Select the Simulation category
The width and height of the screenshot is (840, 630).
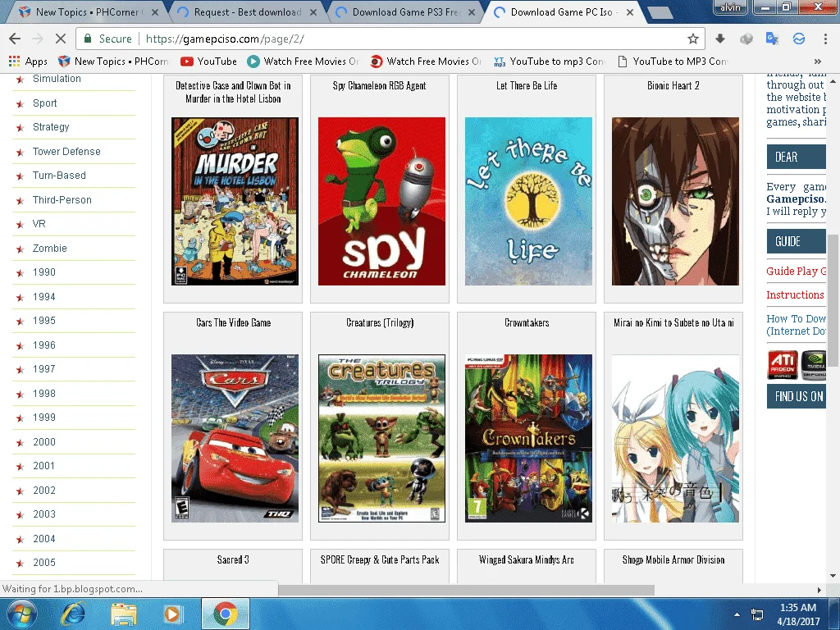click(x=57, y=79)
